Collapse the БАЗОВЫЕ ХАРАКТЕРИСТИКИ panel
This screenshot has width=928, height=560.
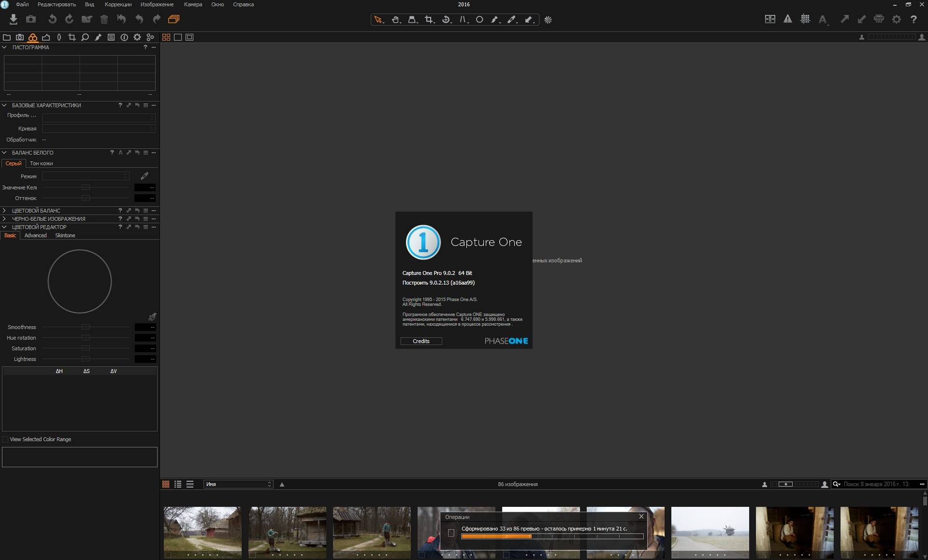click(4, 105)
